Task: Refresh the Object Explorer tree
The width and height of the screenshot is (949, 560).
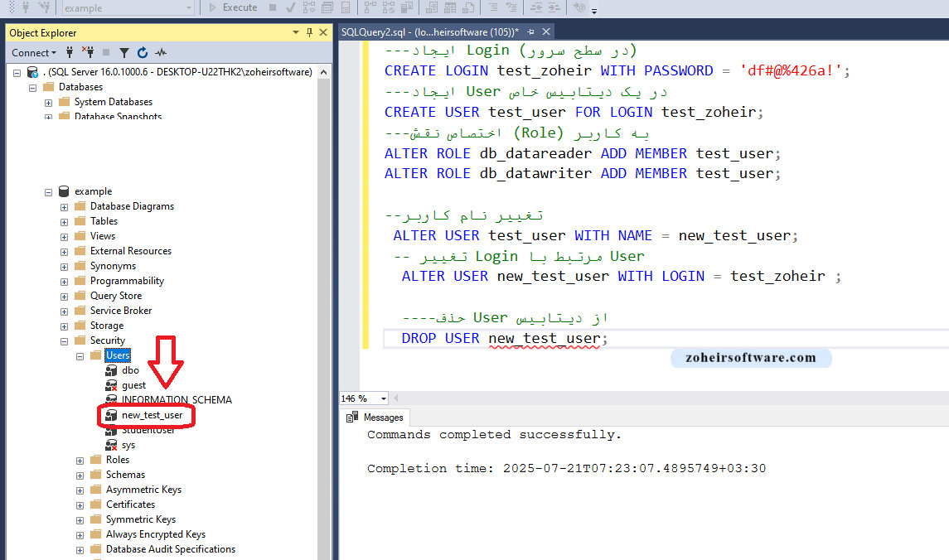Action: pos(143,53)
